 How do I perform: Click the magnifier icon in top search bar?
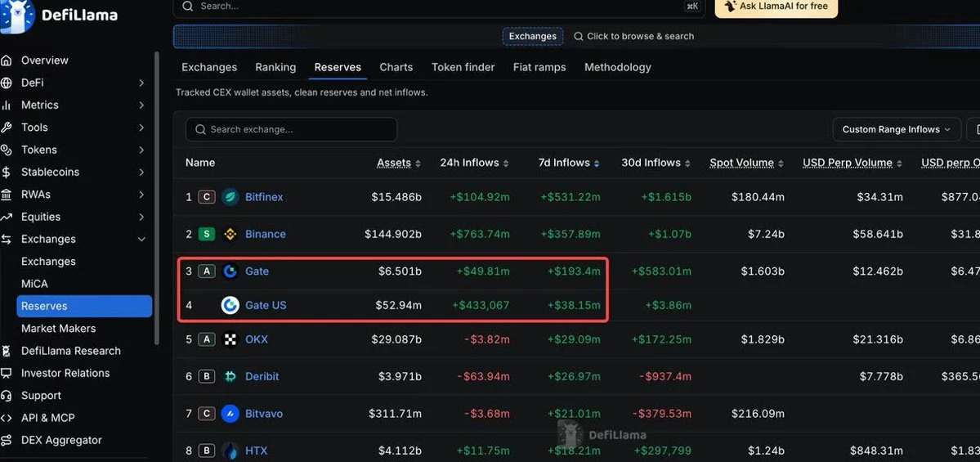187,7
